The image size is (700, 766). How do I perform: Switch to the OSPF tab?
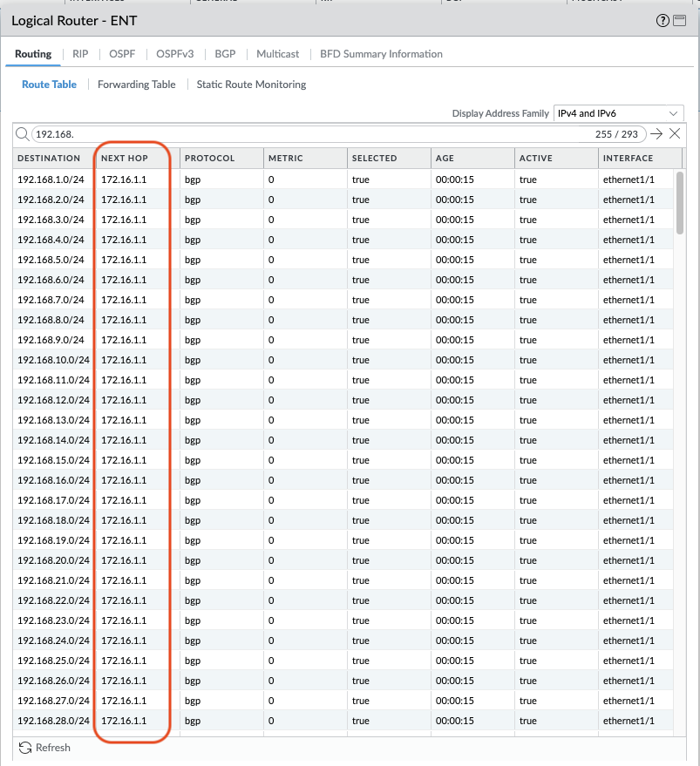(x=122, y=54)
